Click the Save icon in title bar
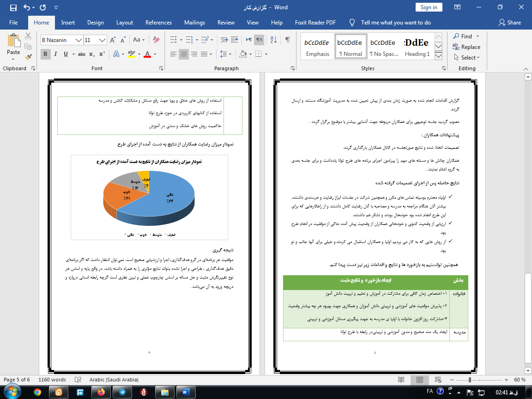The image size is (532, 399). 13,7
